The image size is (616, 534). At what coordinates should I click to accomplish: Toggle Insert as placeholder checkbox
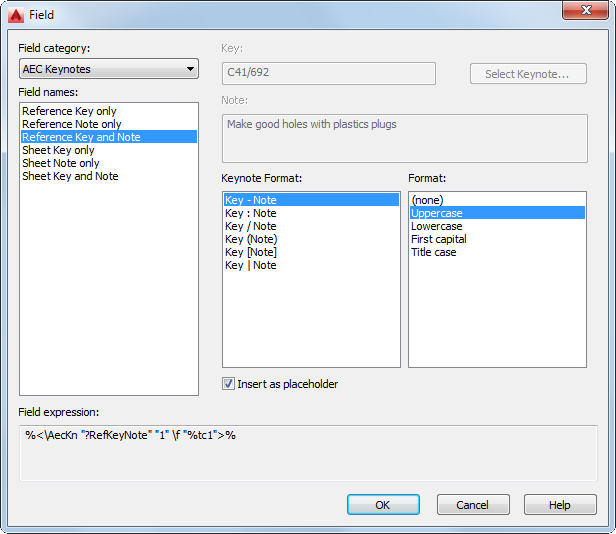228,384
